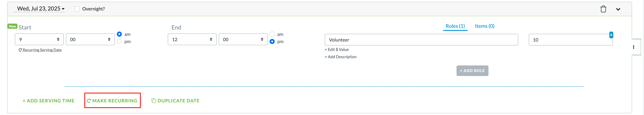Switch to the Roles (1) tab
644x115 pixels.
455,26
